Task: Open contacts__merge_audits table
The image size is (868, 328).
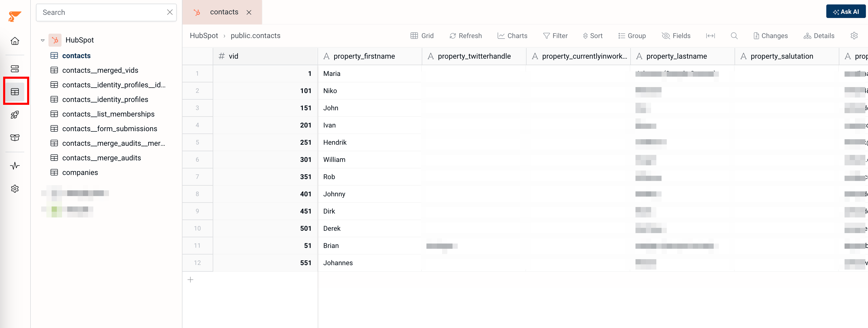Action: pyautogui.click(x=101, y=158)
